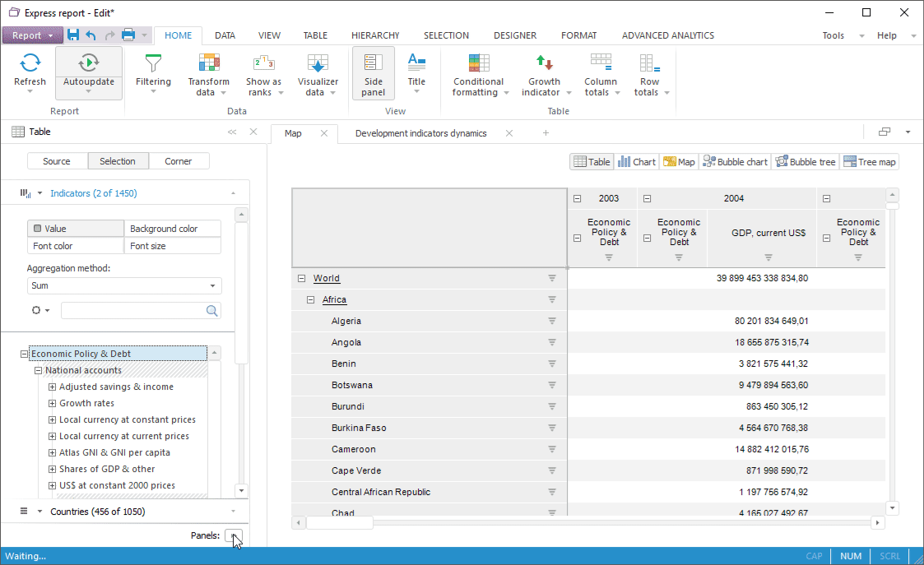Click the indicators search input field
Image resolution: width=924 pixels, height=565 pixels.
click(132, 310)
